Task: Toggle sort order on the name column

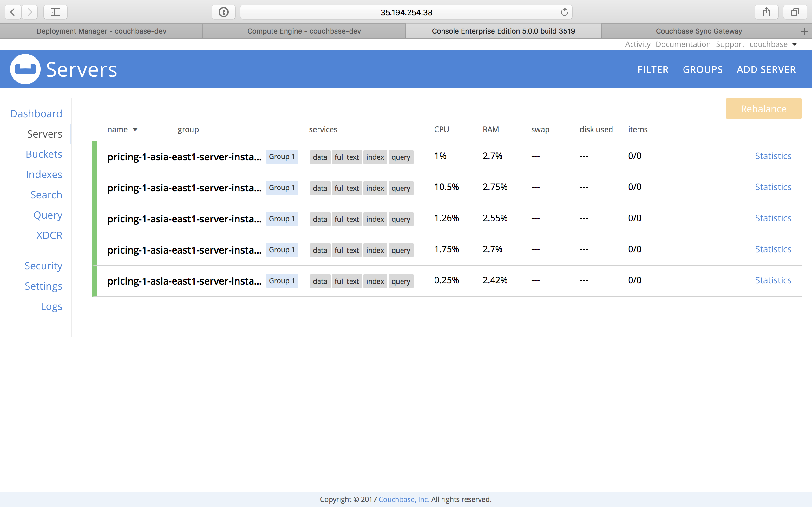Action: [x=122, y=129]
